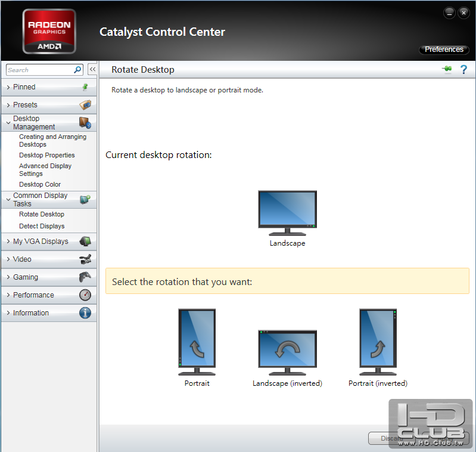Select the Portrait (inverted) rotation icon
The height and width of the screenshot is (452, 476).
pos(378,342)
